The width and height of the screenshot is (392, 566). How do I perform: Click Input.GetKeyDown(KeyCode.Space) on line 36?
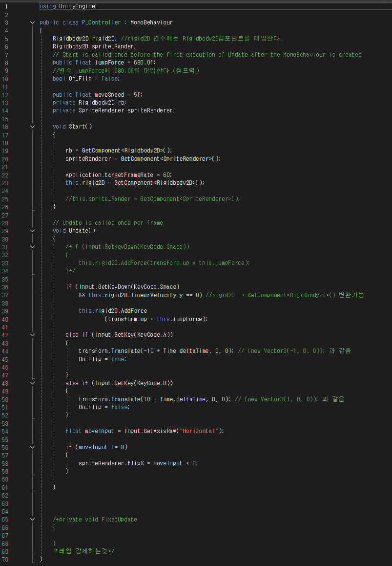click(x=129, y=287)
